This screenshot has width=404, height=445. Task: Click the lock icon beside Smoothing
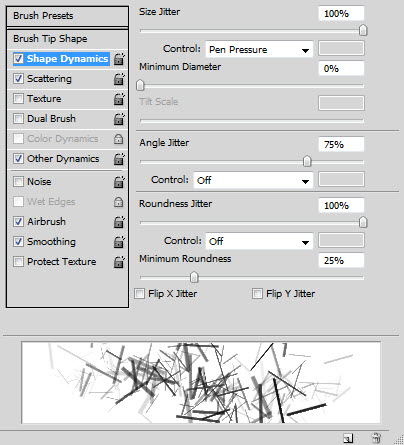click(x=119, y=242)
